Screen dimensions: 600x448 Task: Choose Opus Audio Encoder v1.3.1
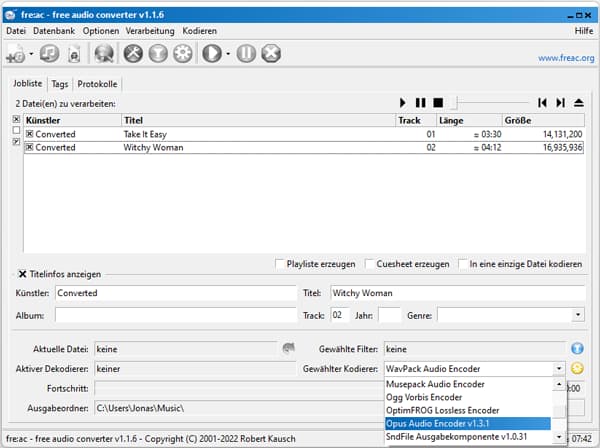pos(468,424)
